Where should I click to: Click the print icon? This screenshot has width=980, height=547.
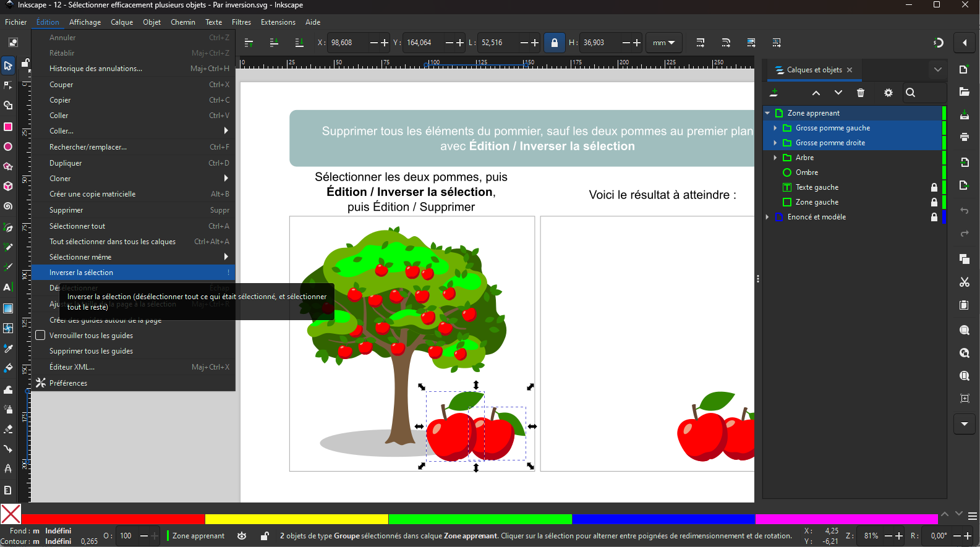[964, 137]
